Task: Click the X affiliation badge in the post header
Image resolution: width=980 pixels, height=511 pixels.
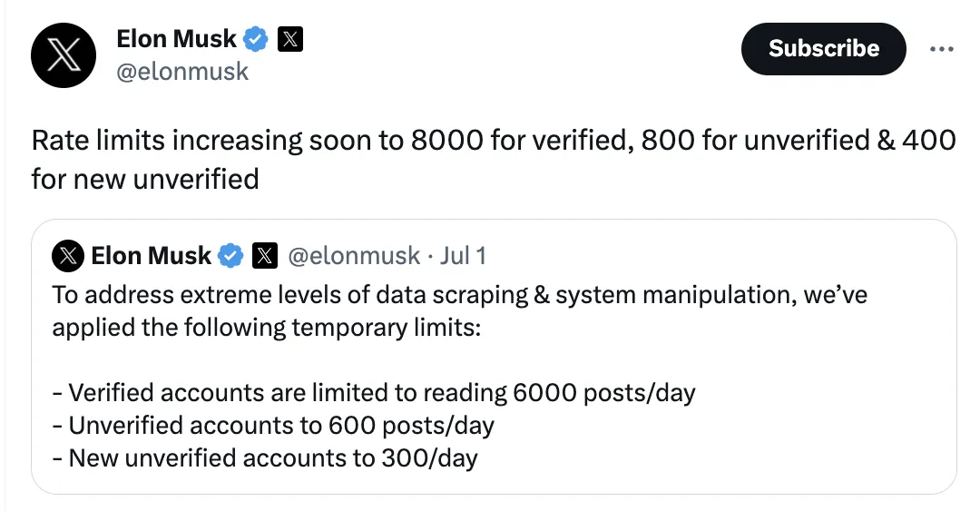Action: coord(289,39)
